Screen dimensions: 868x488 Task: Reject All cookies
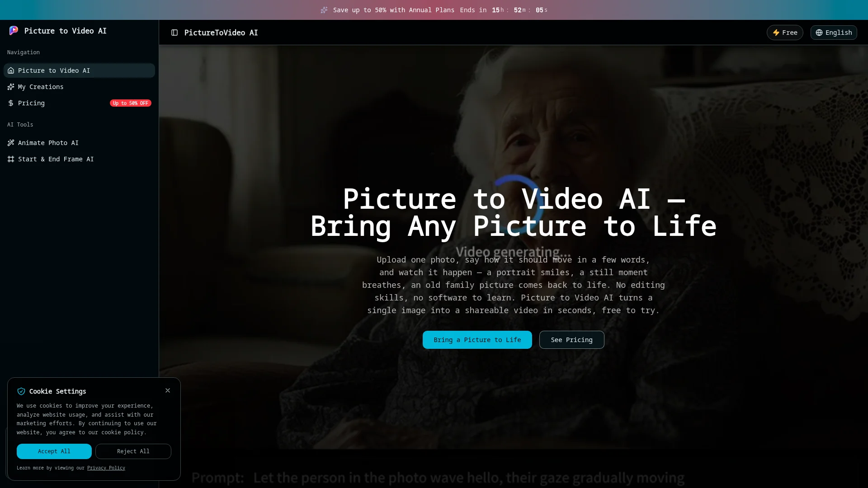pyautogui.click(x=133, y=451)
